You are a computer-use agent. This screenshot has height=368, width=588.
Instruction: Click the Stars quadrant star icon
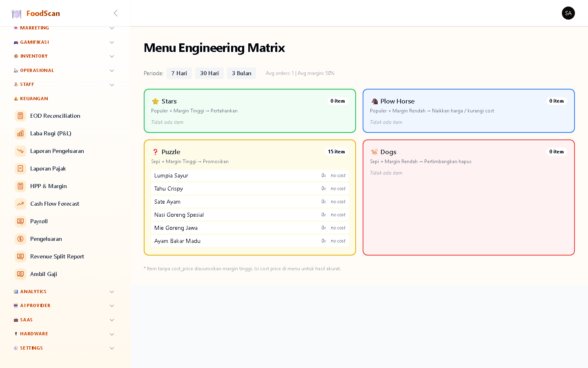coord(155,101)
